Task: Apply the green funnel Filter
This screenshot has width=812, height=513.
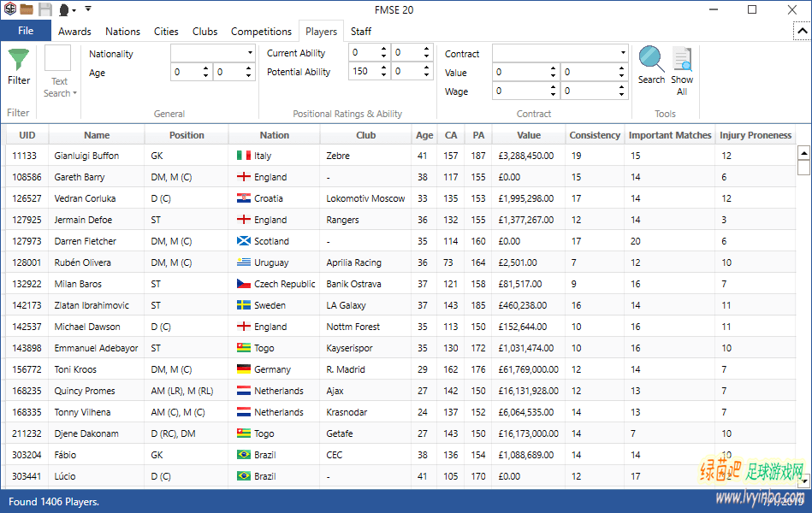Action: [19, 67]
